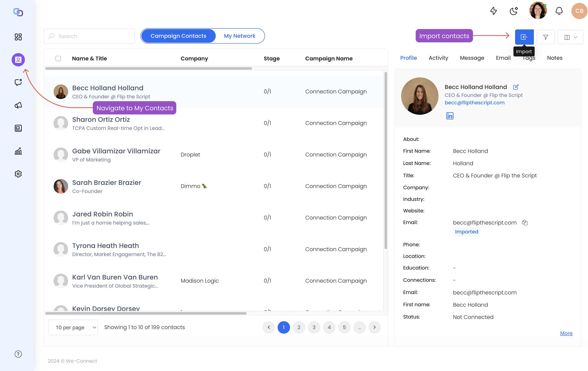Open the dashboard grid icon in the sidebar
Image resolution: width=588 pixels, height=371 pixels.
pos(18,37)
